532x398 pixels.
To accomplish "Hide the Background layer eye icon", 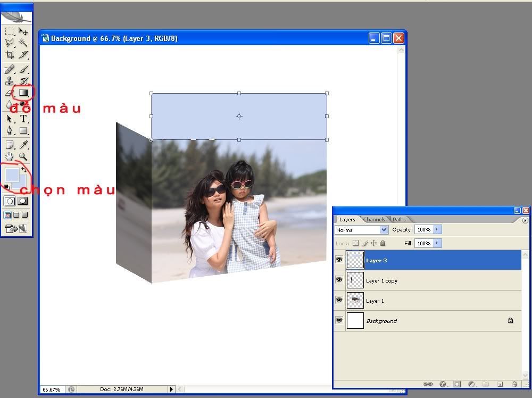I will pyautogui.click(x=339, y=321).
